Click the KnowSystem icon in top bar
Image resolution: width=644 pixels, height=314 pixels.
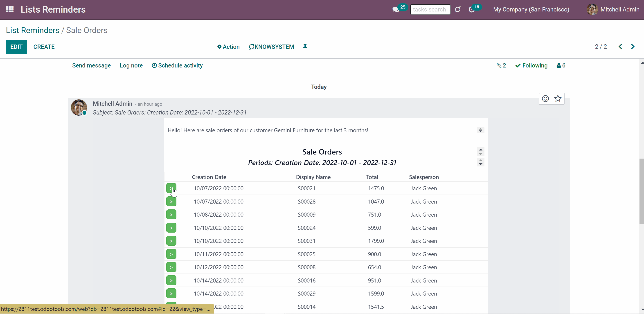coord(457,9)
